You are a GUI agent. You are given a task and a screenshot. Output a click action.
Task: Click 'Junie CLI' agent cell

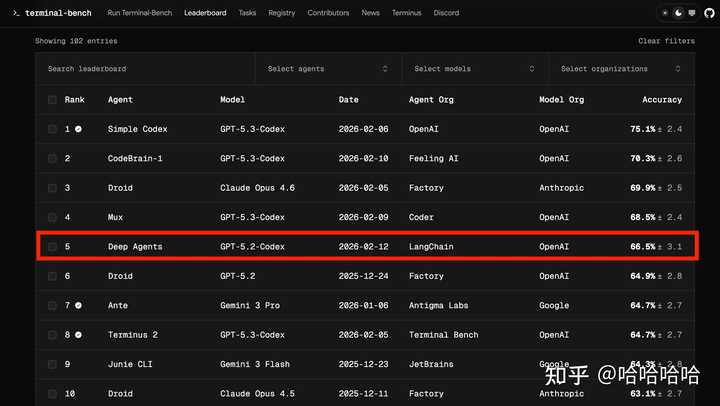tap(130, 364)
